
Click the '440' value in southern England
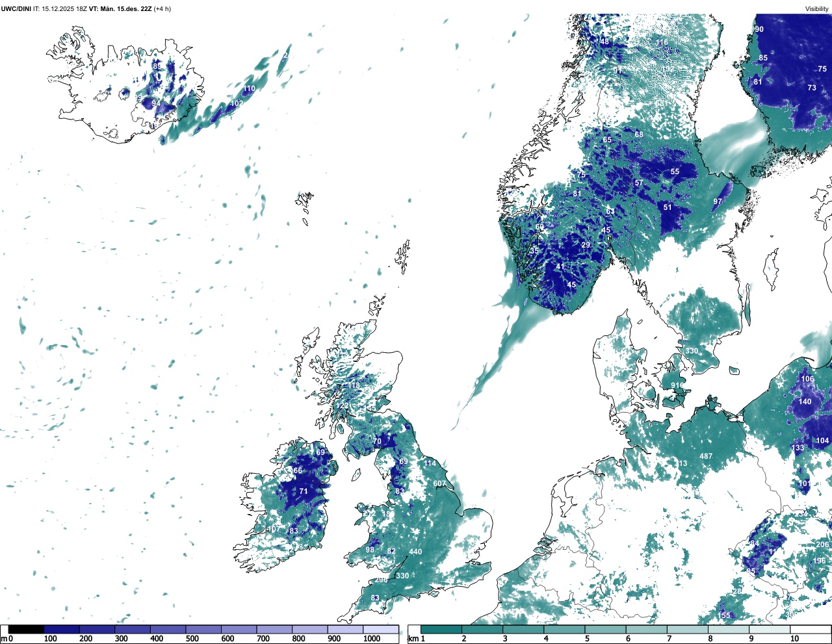tap(415, 552)
